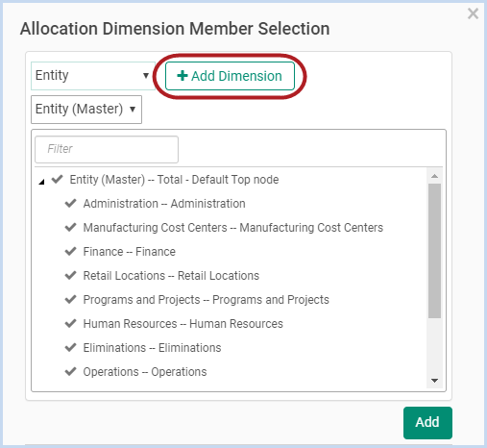This screenshot has height=448, width=487.
Task: Select Human Resources tree item
Action: click(183, 324)
